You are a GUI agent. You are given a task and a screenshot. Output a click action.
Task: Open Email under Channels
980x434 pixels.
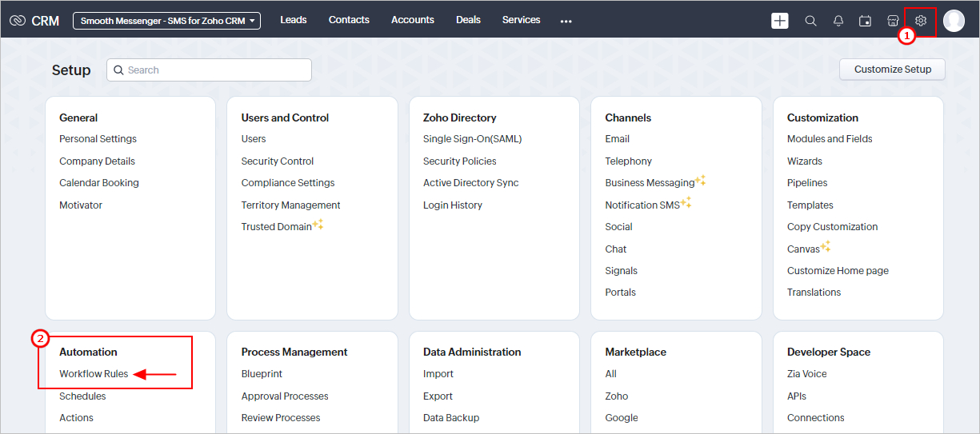tap(618, 139)
